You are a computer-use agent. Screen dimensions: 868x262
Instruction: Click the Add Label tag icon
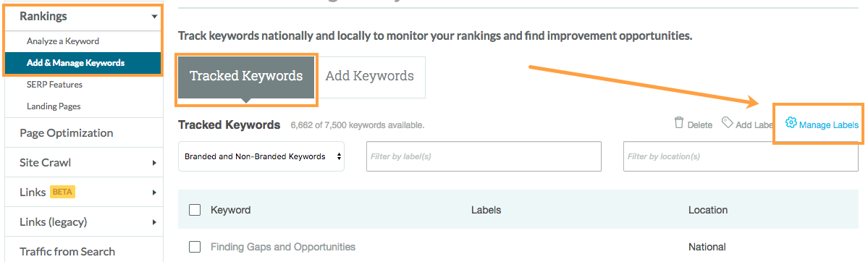[x=728, y=122]
